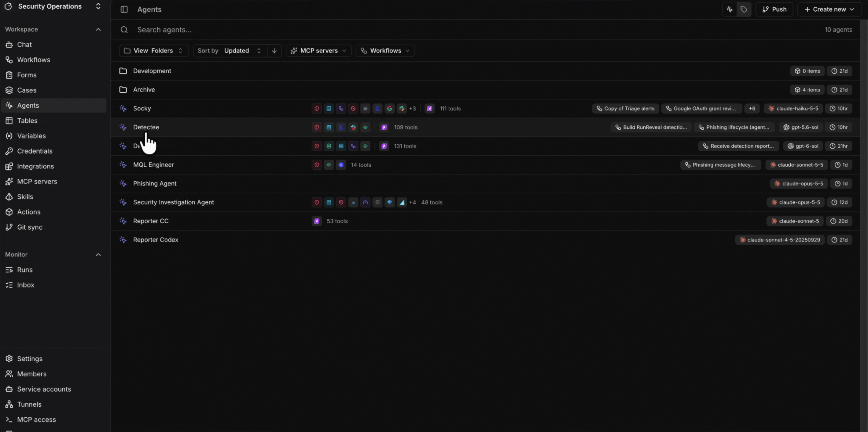Click the claude-sonnet-4-5-20250929 model badge
This screenshot has height=432, width=868.
click(780, 240)
